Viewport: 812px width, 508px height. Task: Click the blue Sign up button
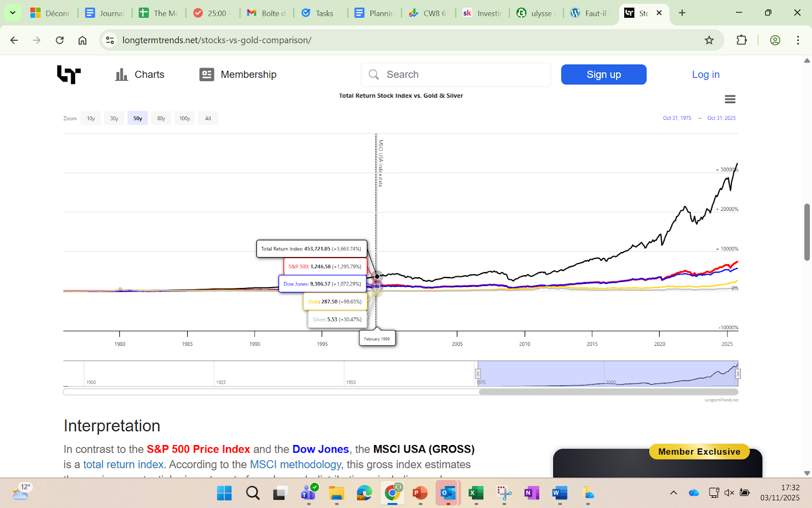point(603,75)
